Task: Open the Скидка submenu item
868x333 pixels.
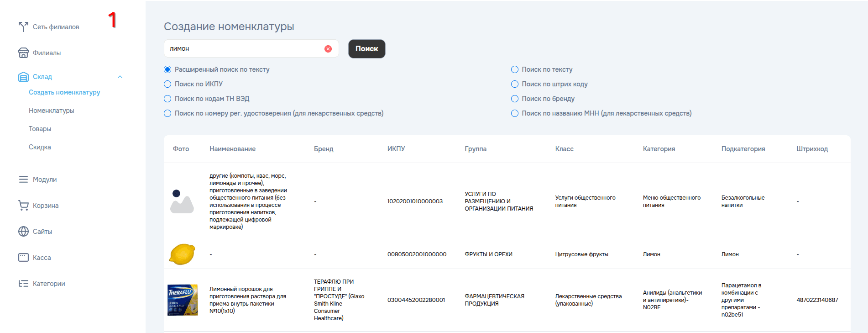Action: [40, 147]
